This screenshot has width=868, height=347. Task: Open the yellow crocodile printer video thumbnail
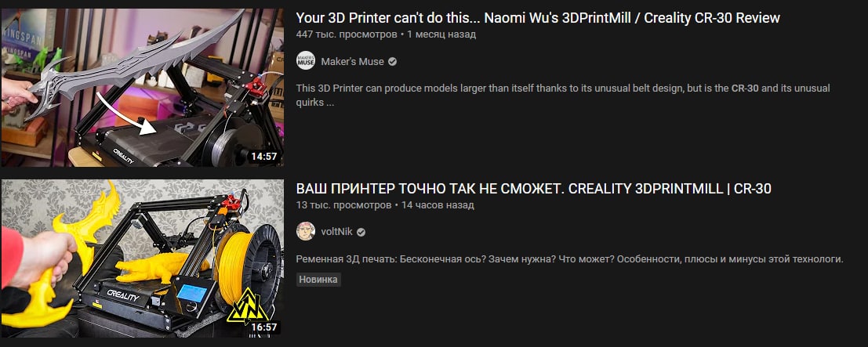click(x=142, y=258)
